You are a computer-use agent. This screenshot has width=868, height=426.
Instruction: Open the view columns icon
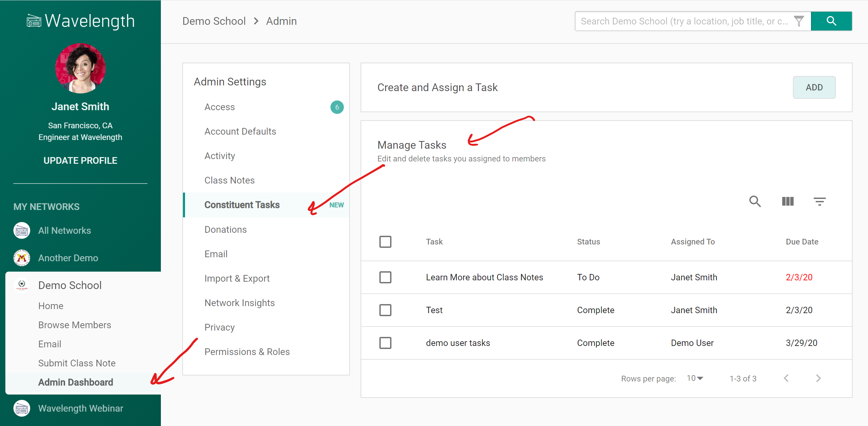pos(787,201)
